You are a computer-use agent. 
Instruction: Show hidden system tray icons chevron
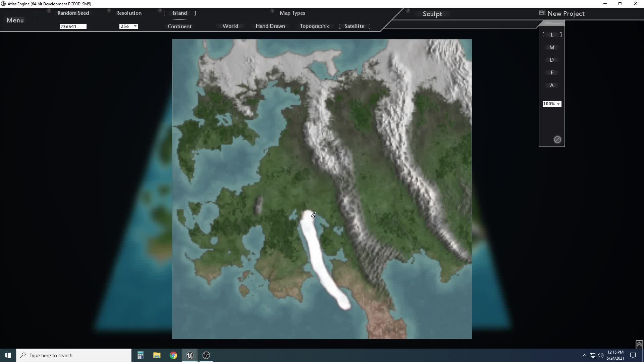584,355
